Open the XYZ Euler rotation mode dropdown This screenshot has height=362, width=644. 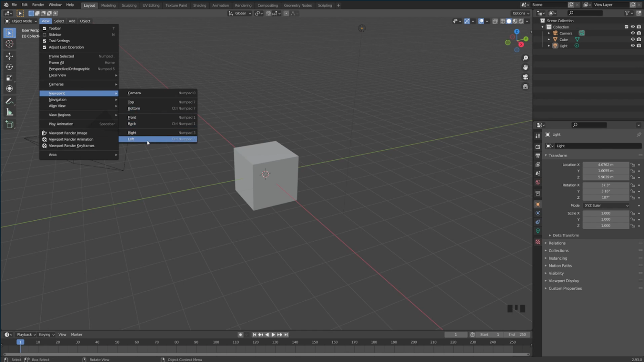605,206
